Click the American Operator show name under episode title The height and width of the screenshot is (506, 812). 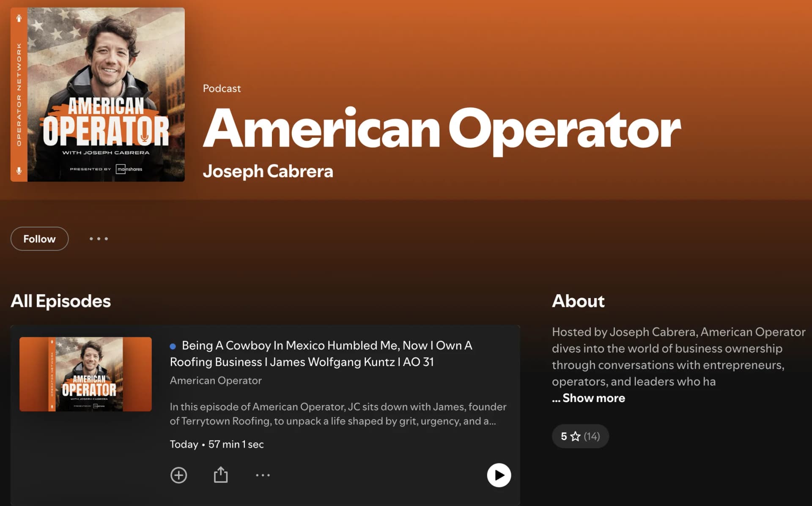pyautogui.click(x=216, y=380)
